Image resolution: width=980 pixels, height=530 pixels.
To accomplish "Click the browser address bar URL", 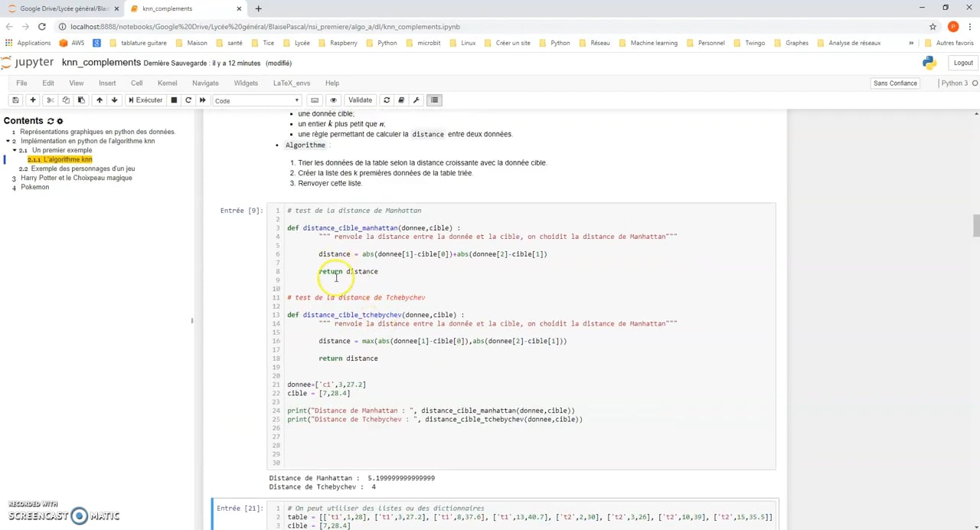I will [x=265, y=26].
